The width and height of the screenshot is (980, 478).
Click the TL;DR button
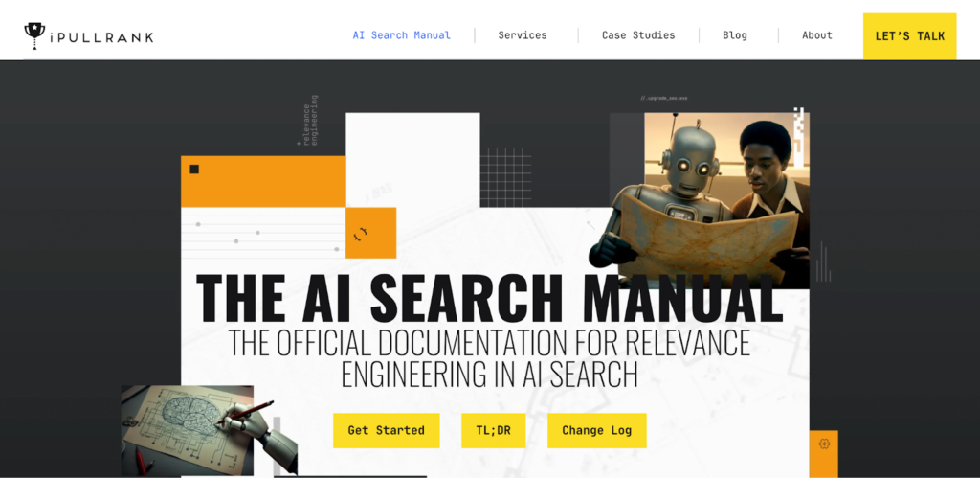pyautogui.click(x=494, y=430)
